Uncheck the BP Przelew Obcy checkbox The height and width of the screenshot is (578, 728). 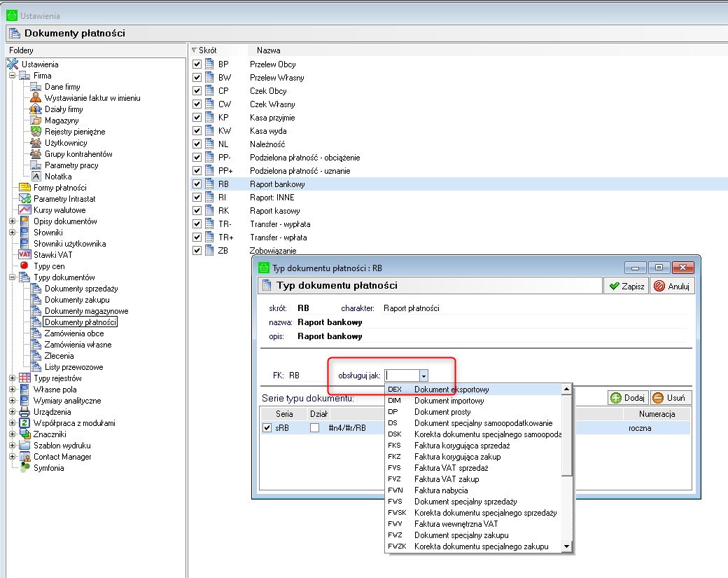pyautogui.click(x=197, y=64)
